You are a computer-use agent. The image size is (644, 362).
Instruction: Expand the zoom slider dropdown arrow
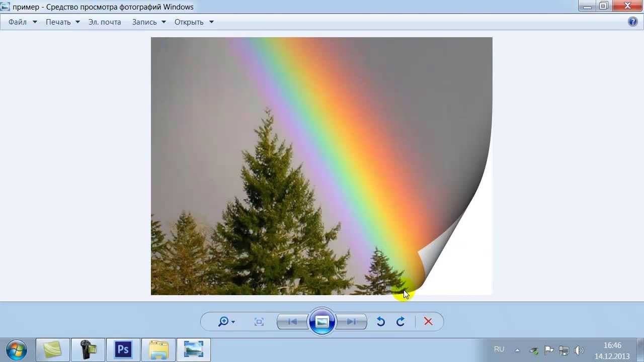point(233,322)
